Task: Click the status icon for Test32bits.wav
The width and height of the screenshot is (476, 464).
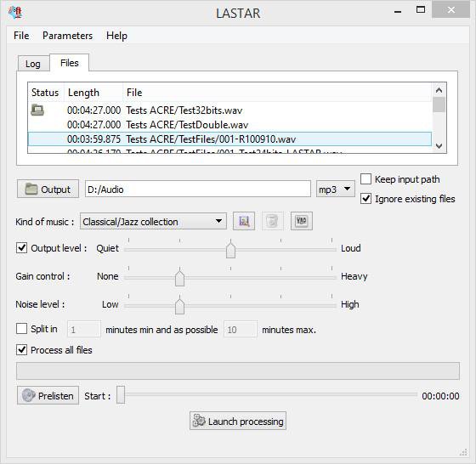Action: click(37, 110)
